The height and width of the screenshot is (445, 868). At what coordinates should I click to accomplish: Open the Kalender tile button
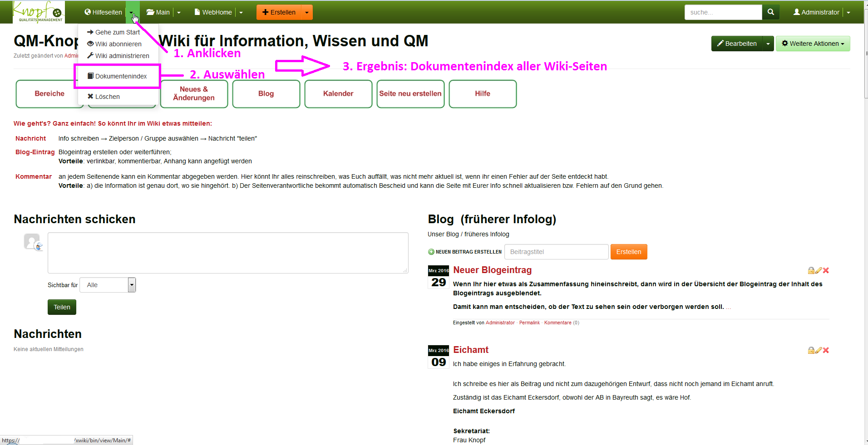click(x=338, y=94)
